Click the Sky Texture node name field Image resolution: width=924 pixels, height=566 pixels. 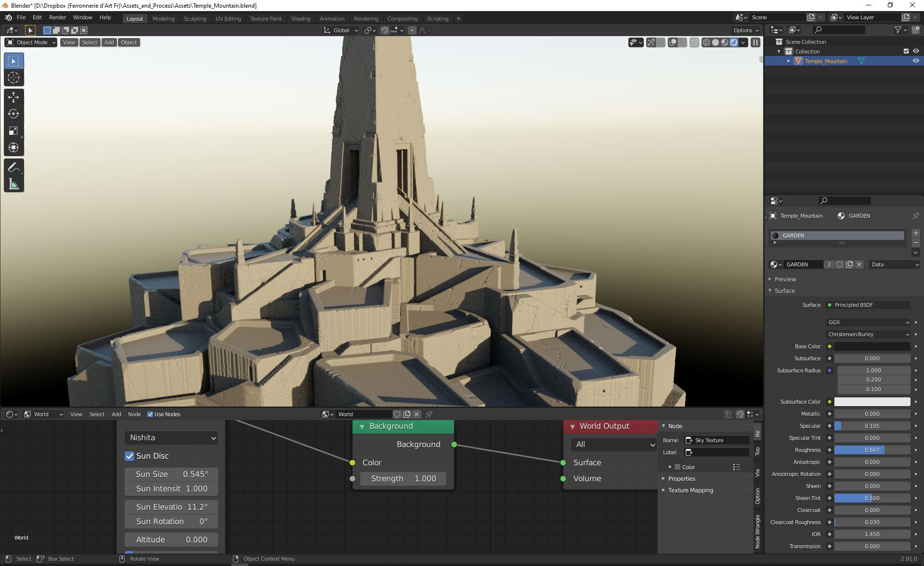(720, 440)
